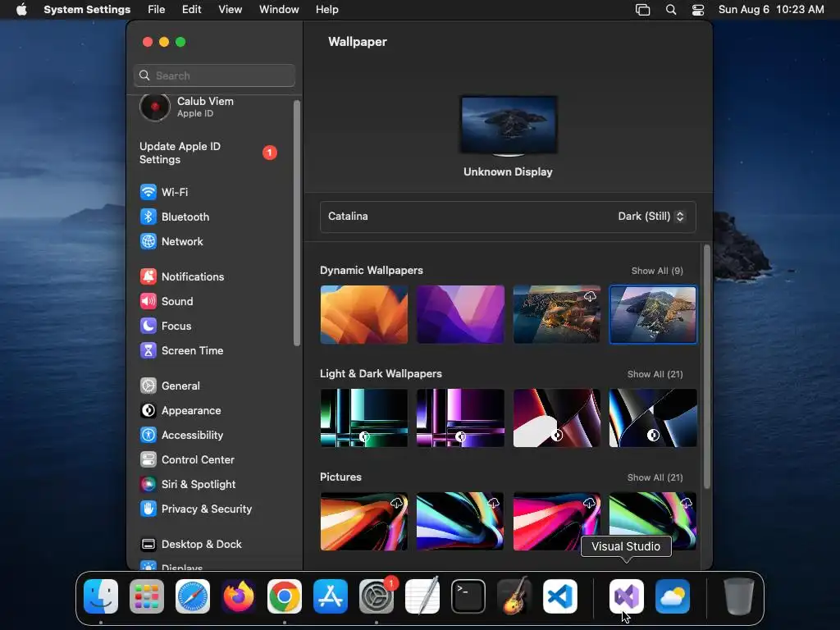
Task: Select the teal-blue swirl picture wallpaper
Action: coord(461,521)
